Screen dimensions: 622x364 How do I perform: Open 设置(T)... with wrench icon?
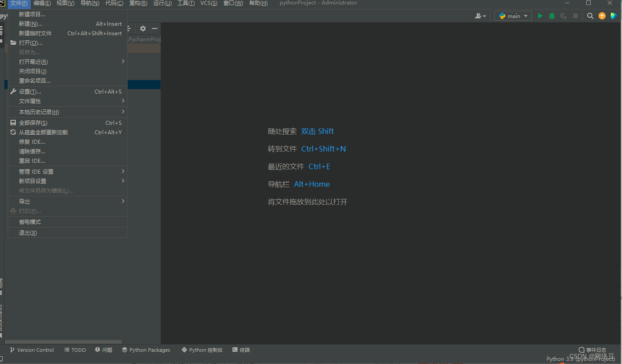[68, 92]
